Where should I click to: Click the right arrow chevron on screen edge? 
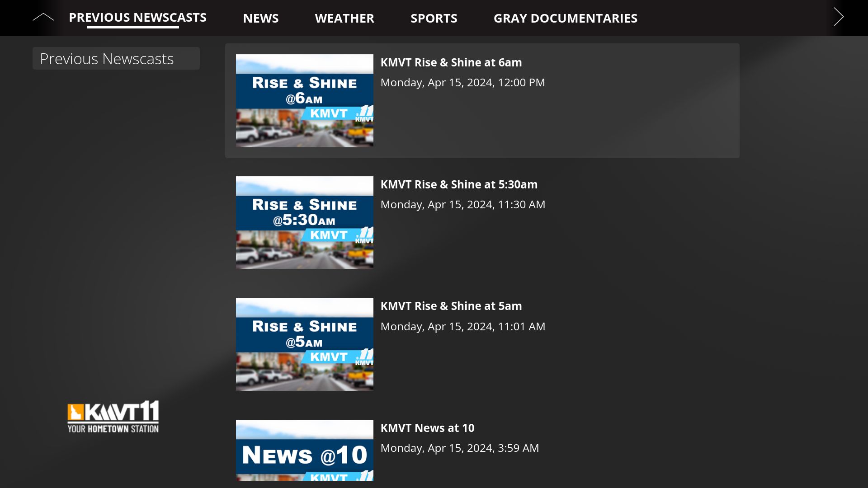pyautogui.click(x=839, y=17)
